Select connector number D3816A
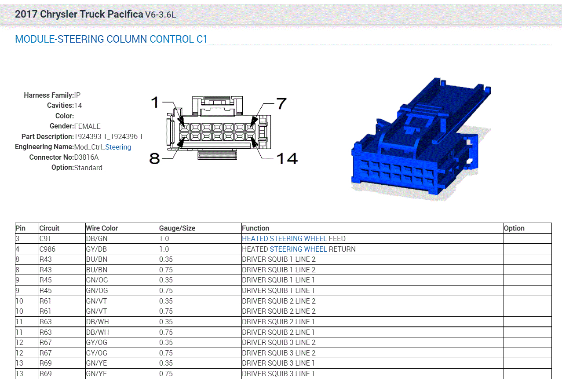The width and height of the screenshot is (562, 392). (86, 158)
